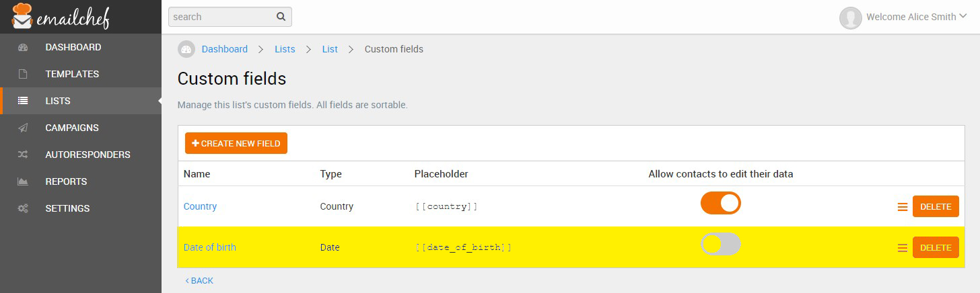The height and width of the screenshot is (293, 980).
Task: Click the user avatar icon
Action: (851, 18)
